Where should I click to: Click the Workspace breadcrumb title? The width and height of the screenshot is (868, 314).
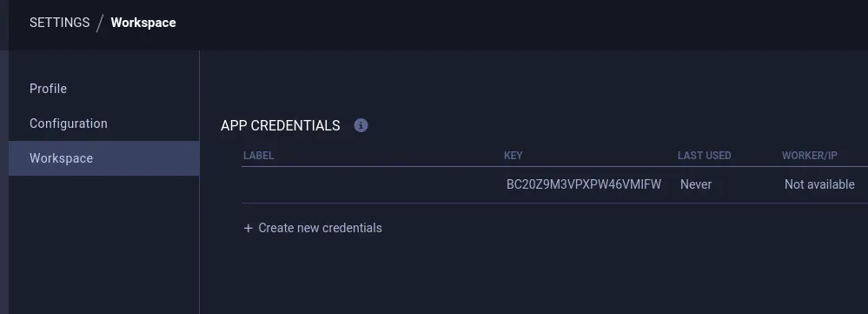tap(143, 23)
